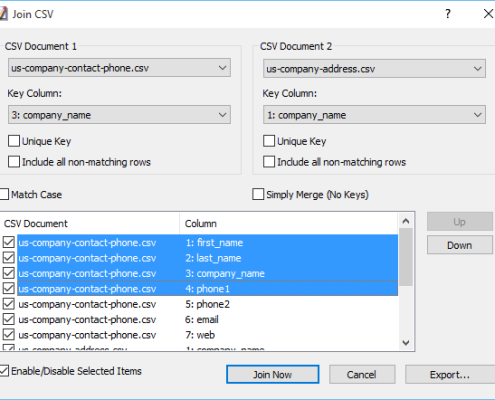This screenshot has width=495, height=400.
Task: Click the Join CSV app icon
Action: click(3, 14)
